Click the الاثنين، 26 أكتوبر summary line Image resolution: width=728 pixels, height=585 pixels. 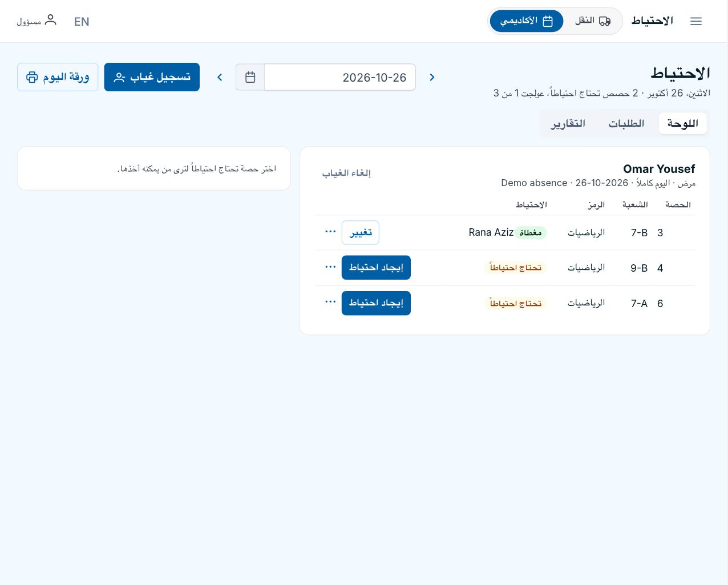(x=602, y=93)
